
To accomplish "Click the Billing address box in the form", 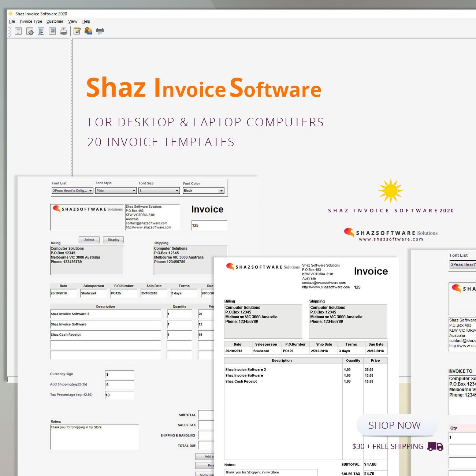I will click(x=87, y=260).
